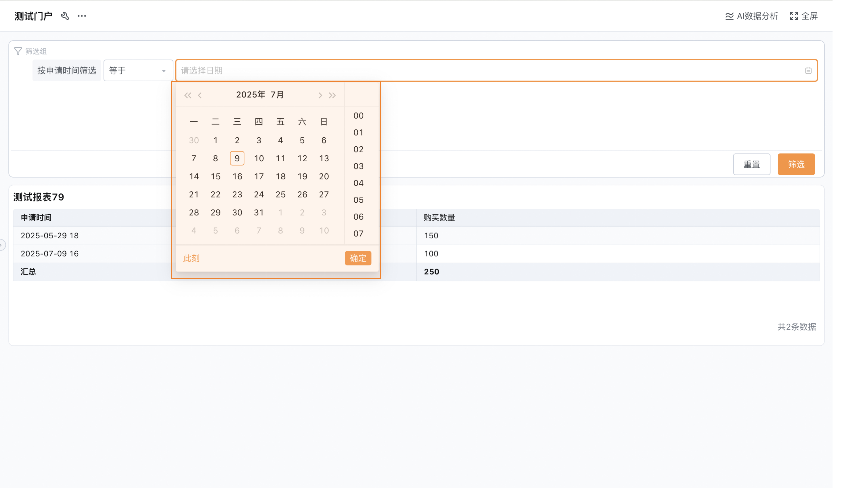Click the 重置 reset button
868x488 pixels.
click(x=752, y=164)
